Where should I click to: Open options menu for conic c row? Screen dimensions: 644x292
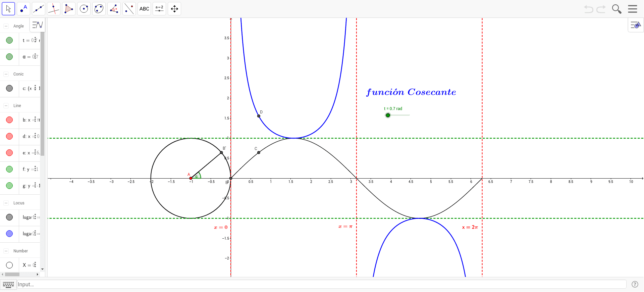(35, 88)
